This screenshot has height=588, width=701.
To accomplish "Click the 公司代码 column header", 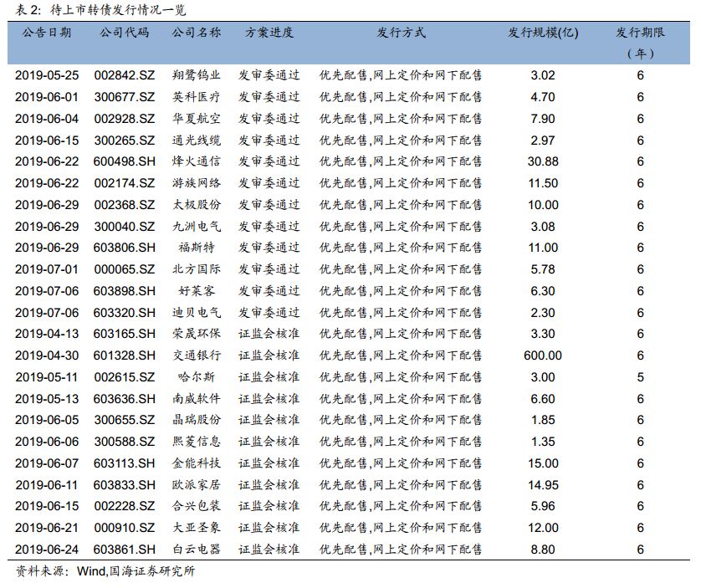I will (x=124, y=33).
